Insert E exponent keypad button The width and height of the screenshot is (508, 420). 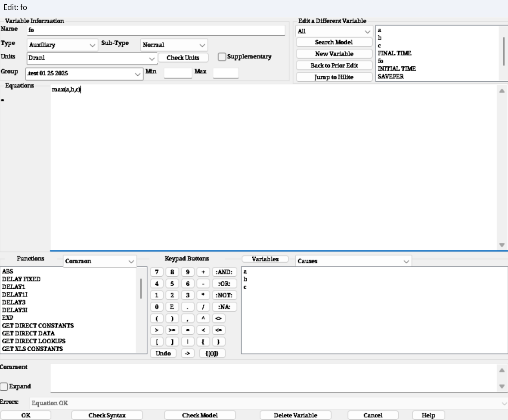pos(172,307)
